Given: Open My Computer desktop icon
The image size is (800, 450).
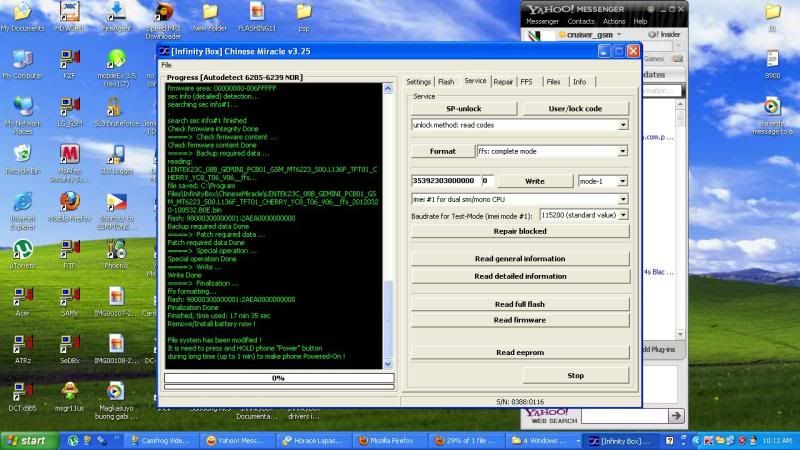Looking at the screenshot, I should click(22, 64).
